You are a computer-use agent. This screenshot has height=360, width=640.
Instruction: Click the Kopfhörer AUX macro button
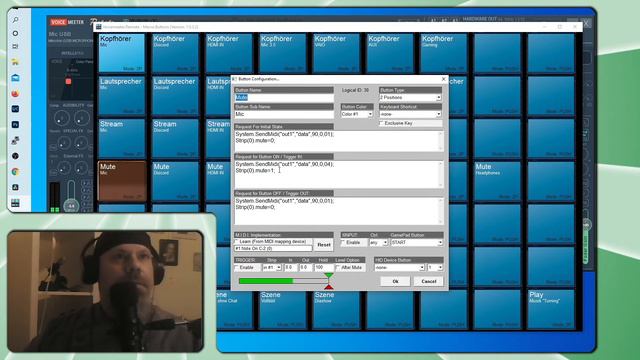[390, 53]
